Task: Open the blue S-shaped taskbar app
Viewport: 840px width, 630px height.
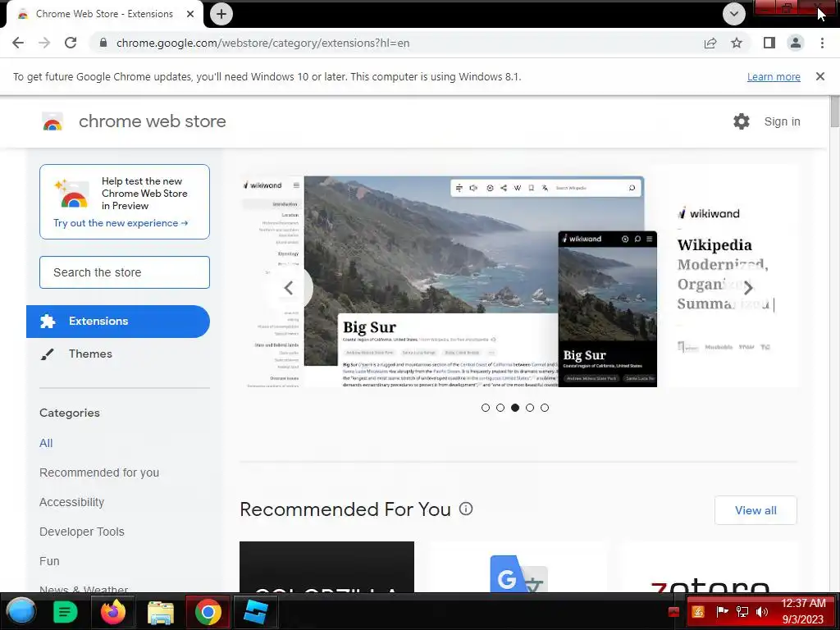Action: [256, 612]
